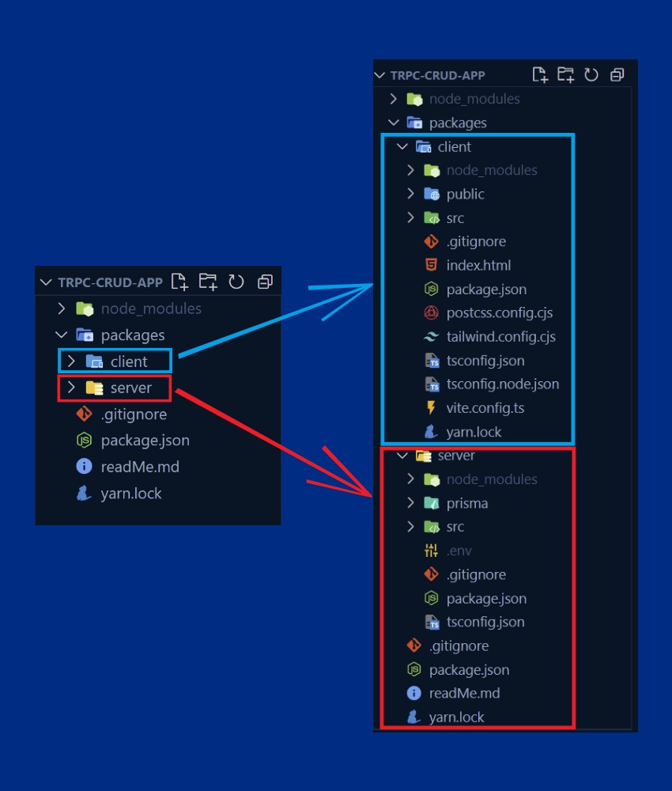Click TS icon beside tsconfig.node.json

432,384
